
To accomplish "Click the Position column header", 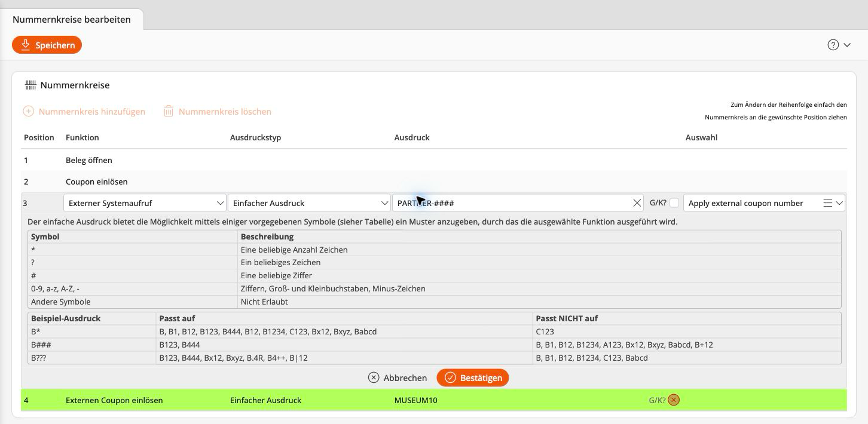I will pos(39,137).
